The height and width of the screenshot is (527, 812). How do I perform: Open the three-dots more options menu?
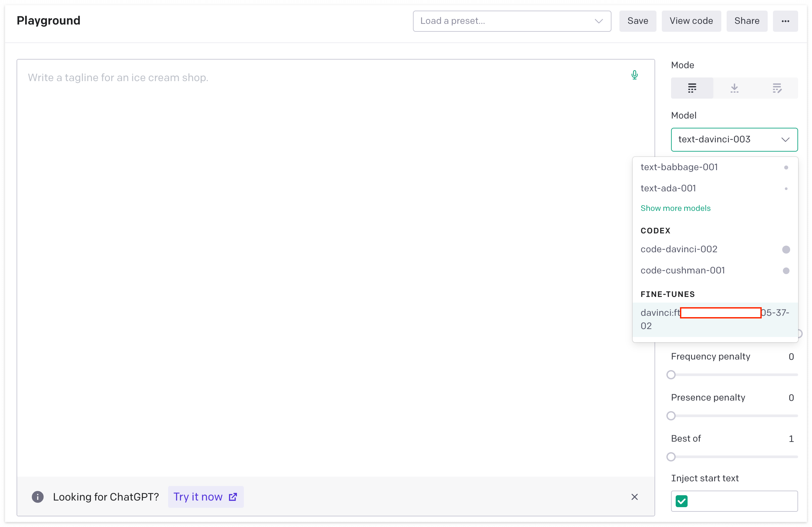(x=785, y=21)
